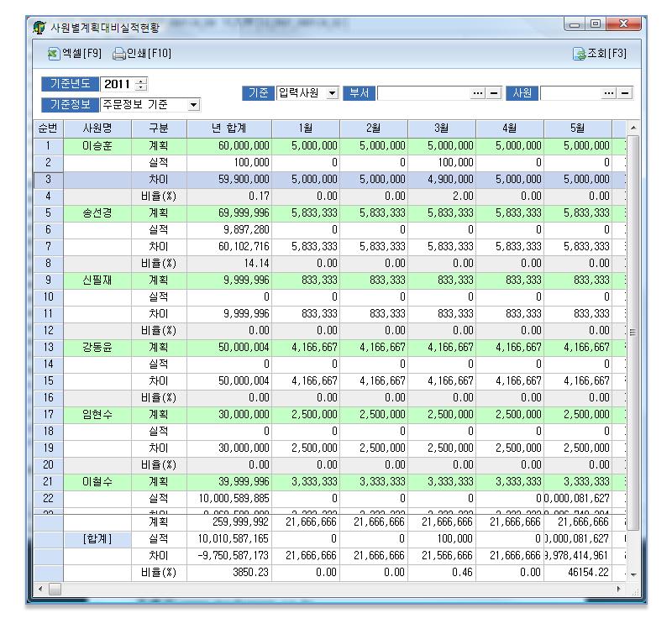
Task: Select row 3 header in the grid
Action: 48,178
